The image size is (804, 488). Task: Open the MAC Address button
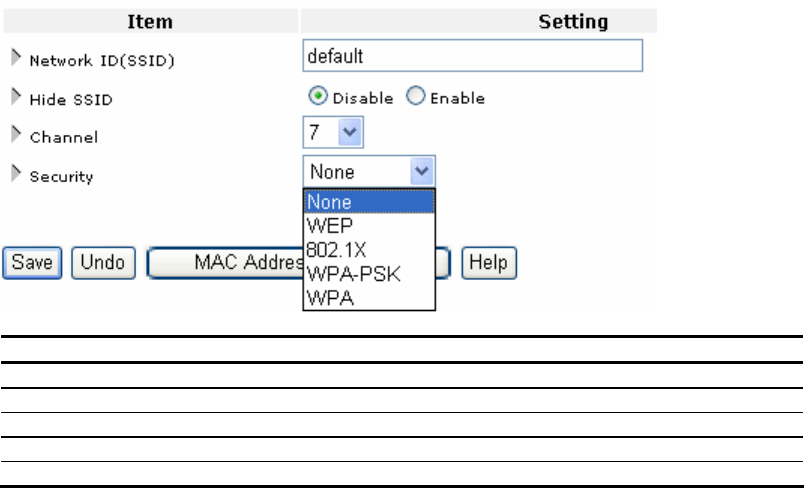[224, 263]
